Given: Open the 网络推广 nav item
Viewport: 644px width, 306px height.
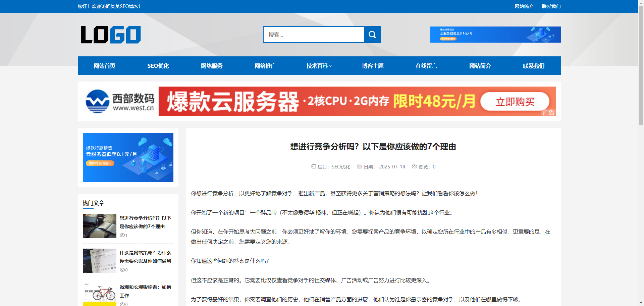Looking at the screenshot, I should click(265, 66).
